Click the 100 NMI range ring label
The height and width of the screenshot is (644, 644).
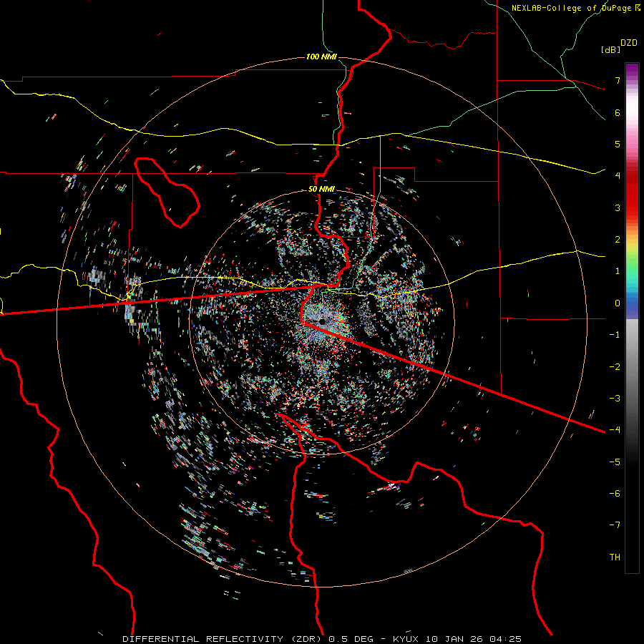[321, 57]
